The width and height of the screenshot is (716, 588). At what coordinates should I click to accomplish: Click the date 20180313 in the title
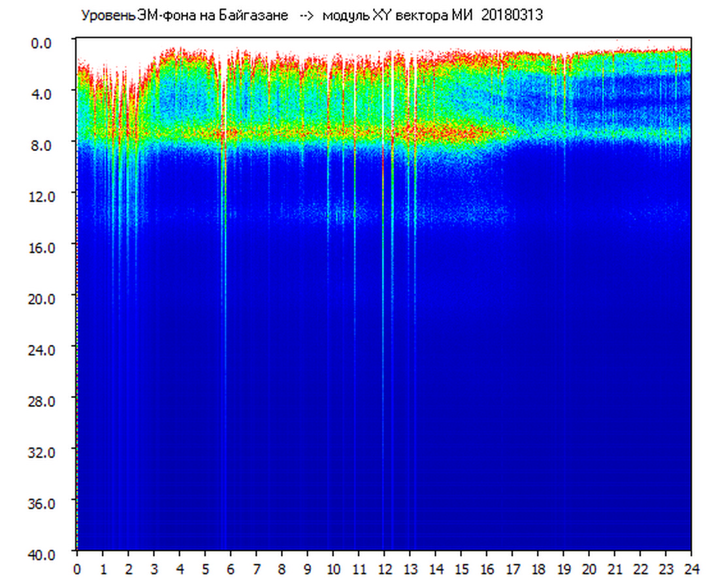coord(512,16)
